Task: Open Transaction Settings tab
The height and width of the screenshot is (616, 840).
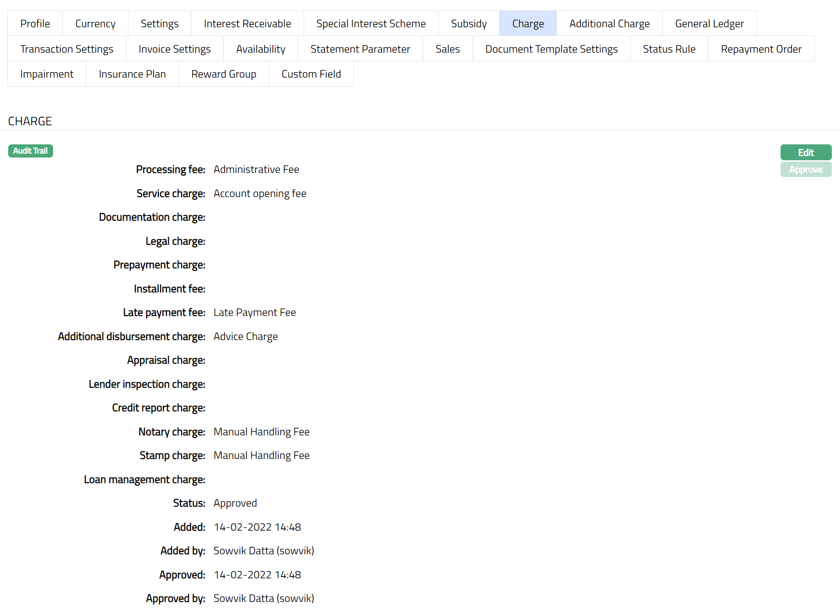Action: [x=67, y=49]
